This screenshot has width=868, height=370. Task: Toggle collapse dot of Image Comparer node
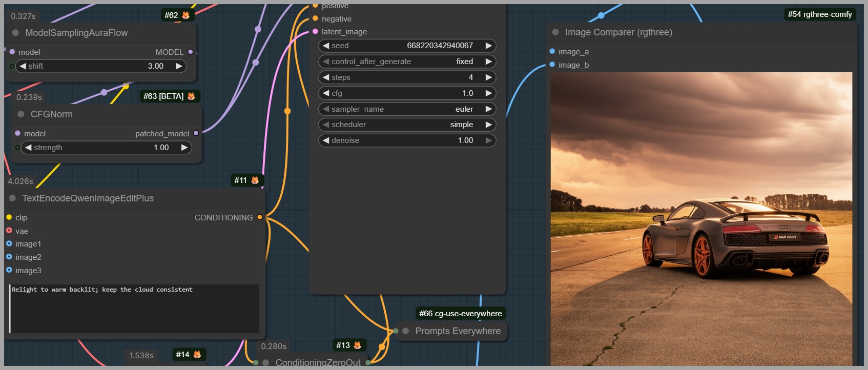pyautogui.click(x=555, y=32)
